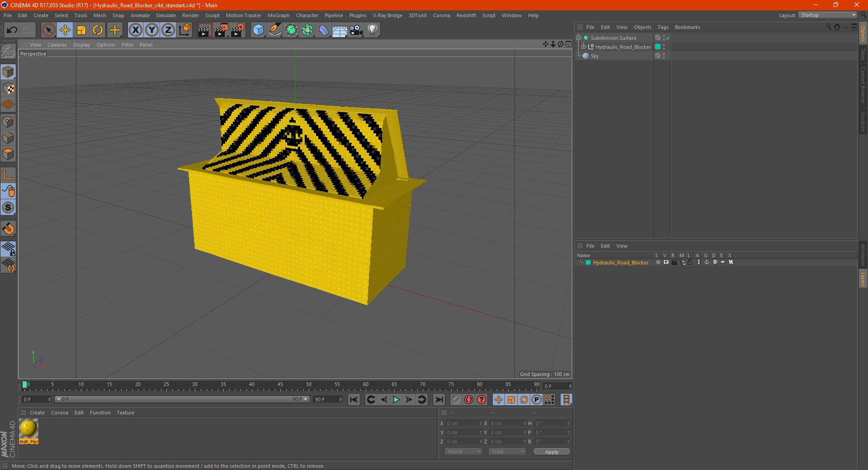This screenshot has width=868, height=470.
Task: Go to start of animation
Action: (354, 399)
